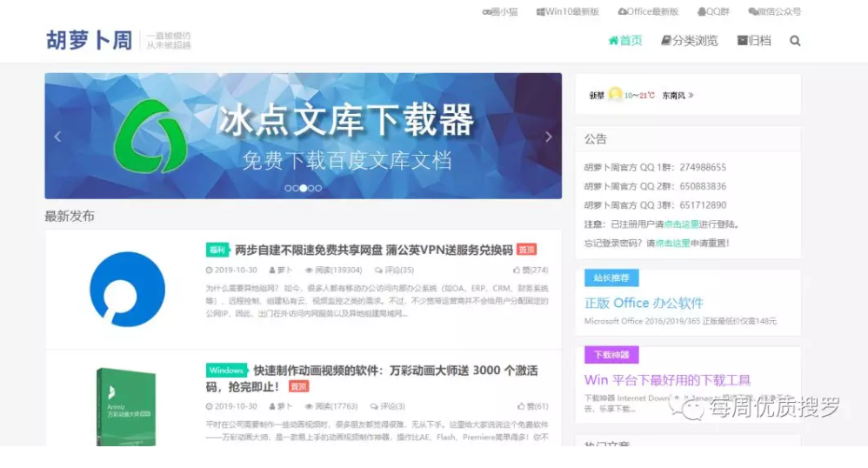The image size is (868, 468).
Task: Click the Windows category tag
Action: [226, 370]
